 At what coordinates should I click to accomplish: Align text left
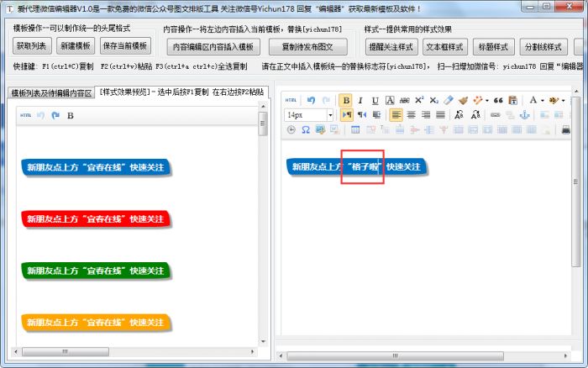pos(396,115)
